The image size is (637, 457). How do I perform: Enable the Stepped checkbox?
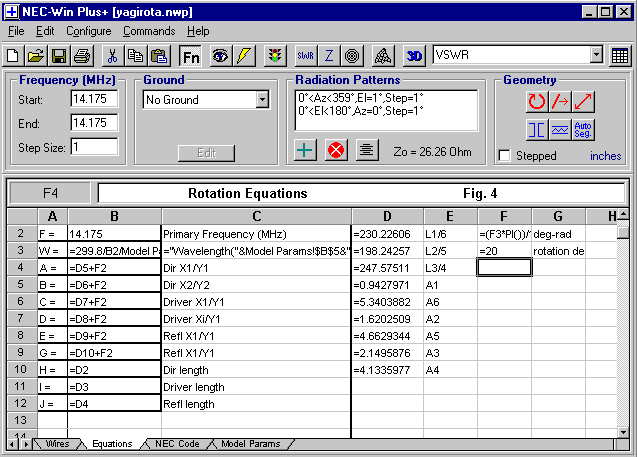tap(505, 156)
